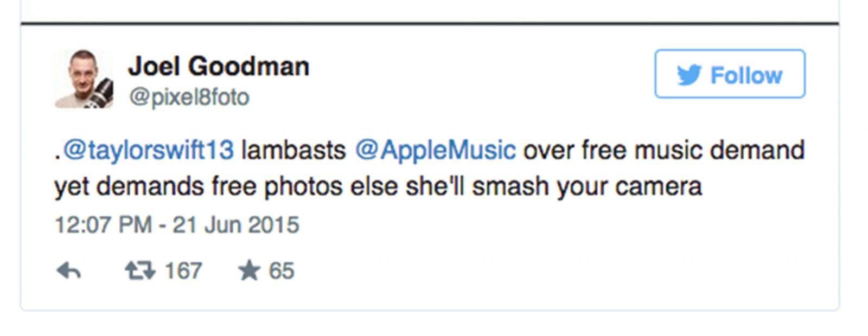
Task: Click the phrase "over free music demand"
Action: (663, 150)
